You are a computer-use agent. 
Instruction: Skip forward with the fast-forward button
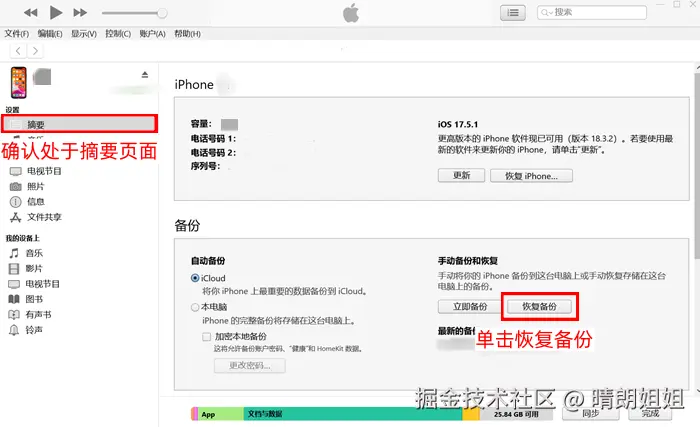[80, 13]
